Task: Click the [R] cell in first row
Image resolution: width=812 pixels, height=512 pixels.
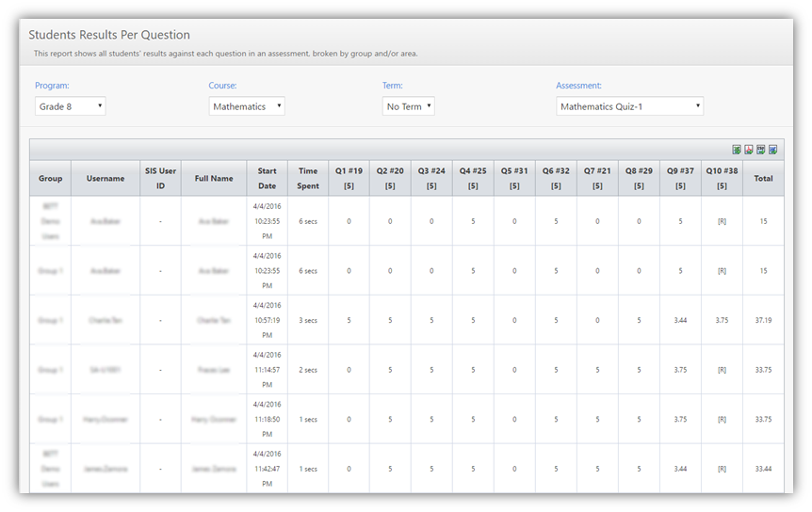Action: [x=722, y=221]
